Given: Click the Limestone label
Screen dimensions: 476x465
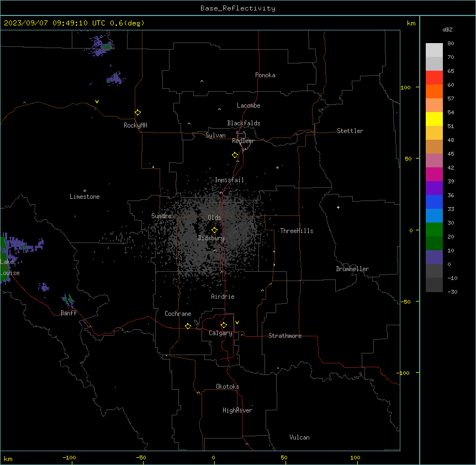Looking at the screenshot, I should 84,197.
